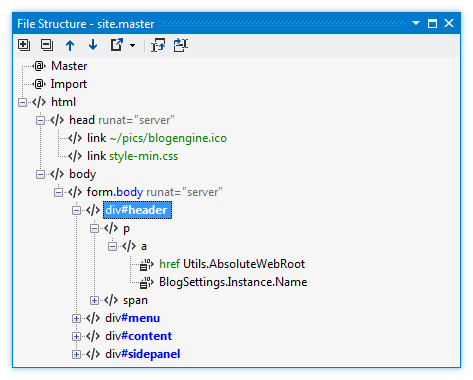Collapse the form.body node

pos(58,192)
